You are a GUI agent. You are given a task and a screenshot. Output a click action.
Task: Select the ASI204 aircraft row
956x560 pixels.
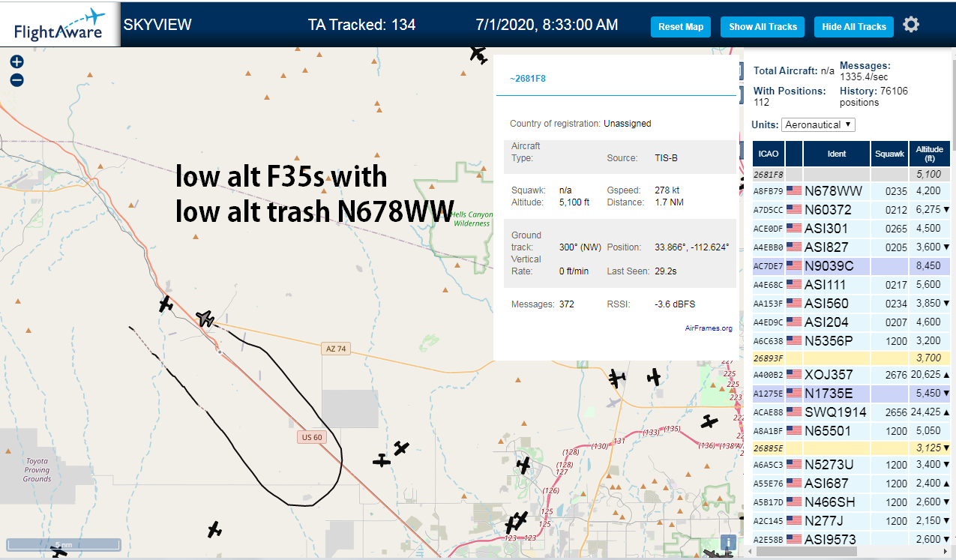pos(853,322)
